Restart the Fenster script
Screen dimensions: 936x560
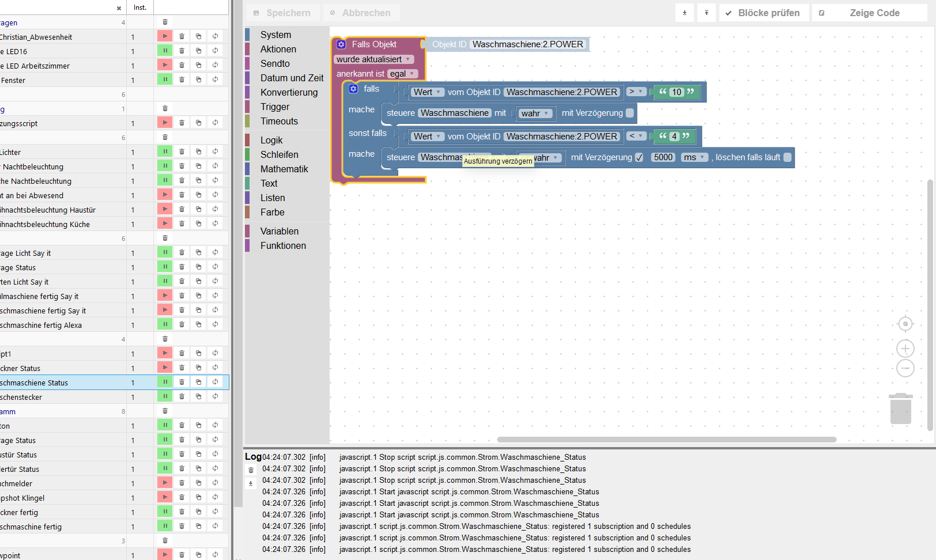(215, 80)
